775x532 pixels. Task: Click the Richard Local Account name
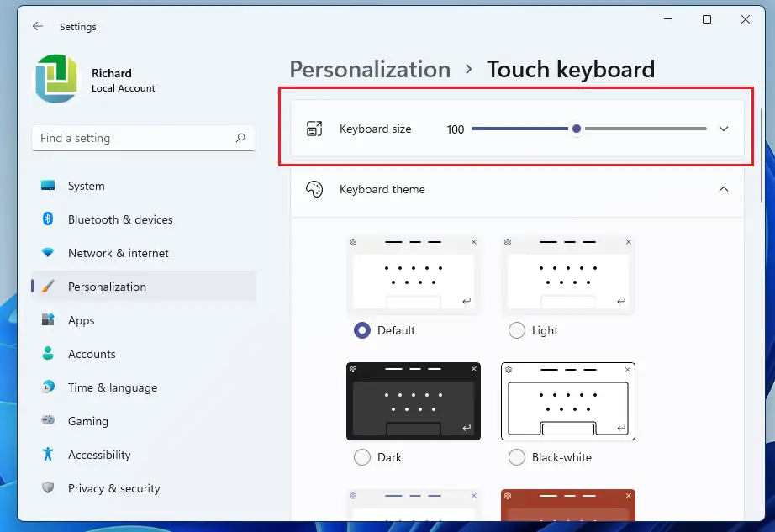[123, 81]
